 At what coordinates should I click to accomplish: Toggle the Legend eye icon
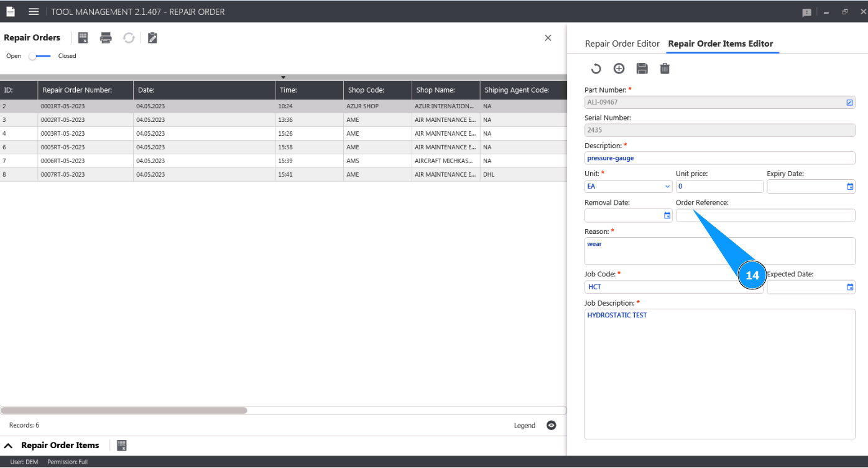click(551, 426)
